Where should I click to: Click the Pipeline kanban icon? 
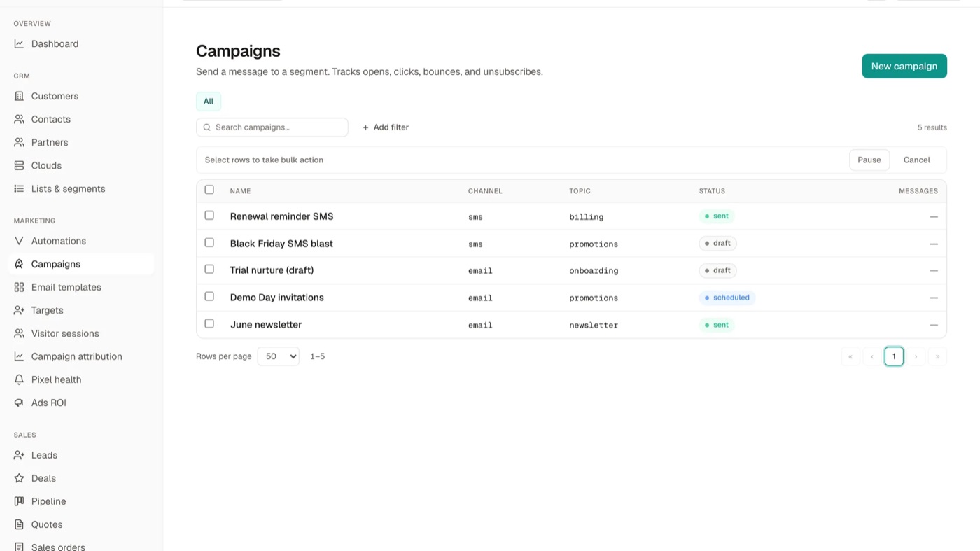[19, 501]
